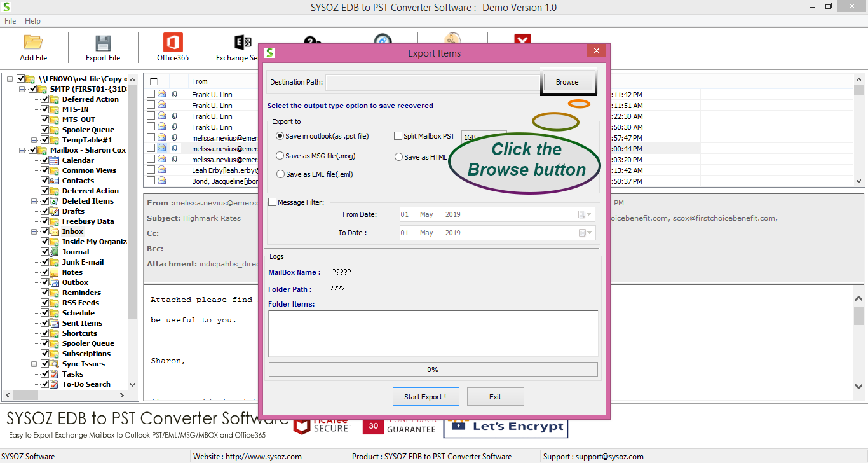Click the S logo in Export Items title bar

(x=269, y=53)
